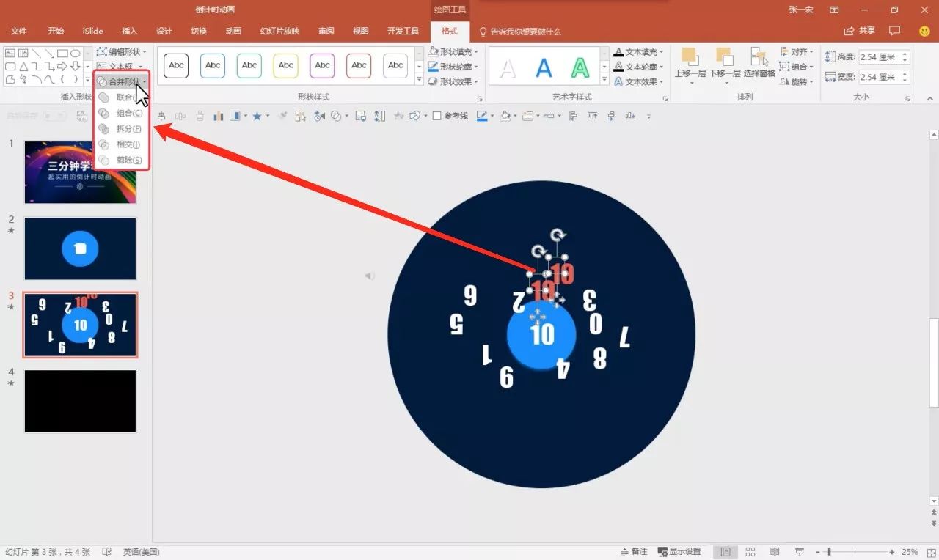This screenshot has height=560, width=939.
Task: Open the 旋转 rotate dropdown
Action: coord(796,81)
